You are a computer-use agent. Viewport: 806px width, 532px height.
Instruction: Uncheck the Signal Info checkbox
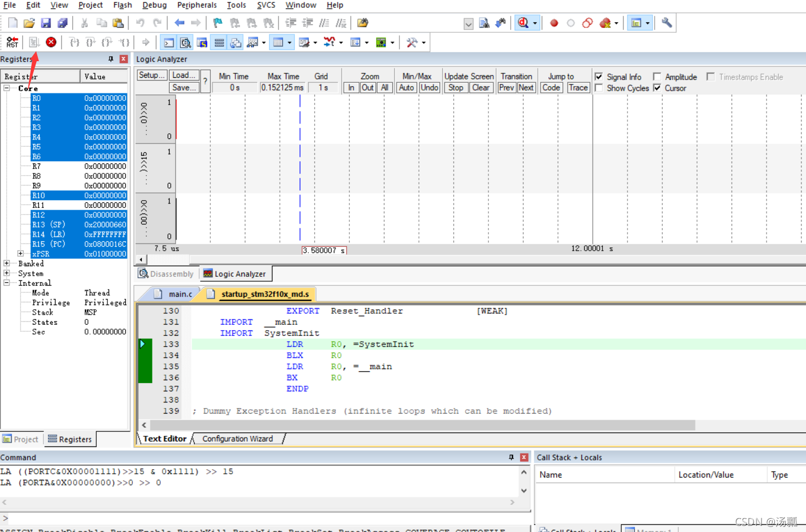click(x=599, y=77)
